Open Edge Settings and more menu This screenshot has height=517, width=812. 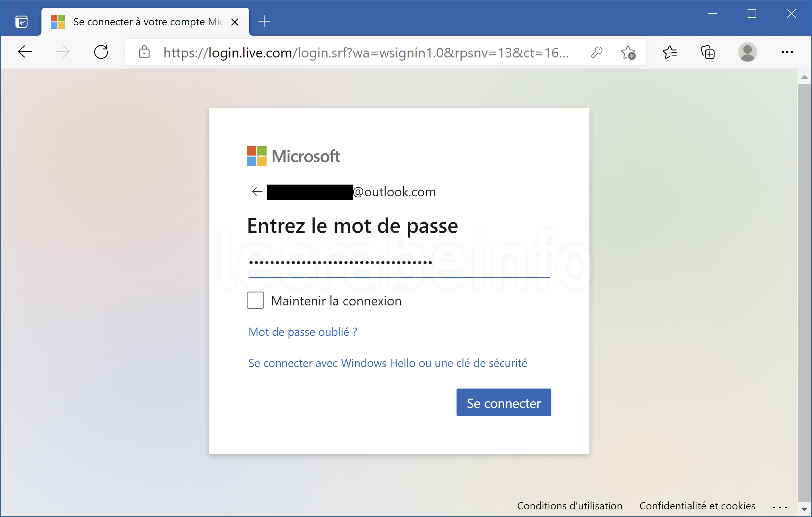click(x=787, y=52)
